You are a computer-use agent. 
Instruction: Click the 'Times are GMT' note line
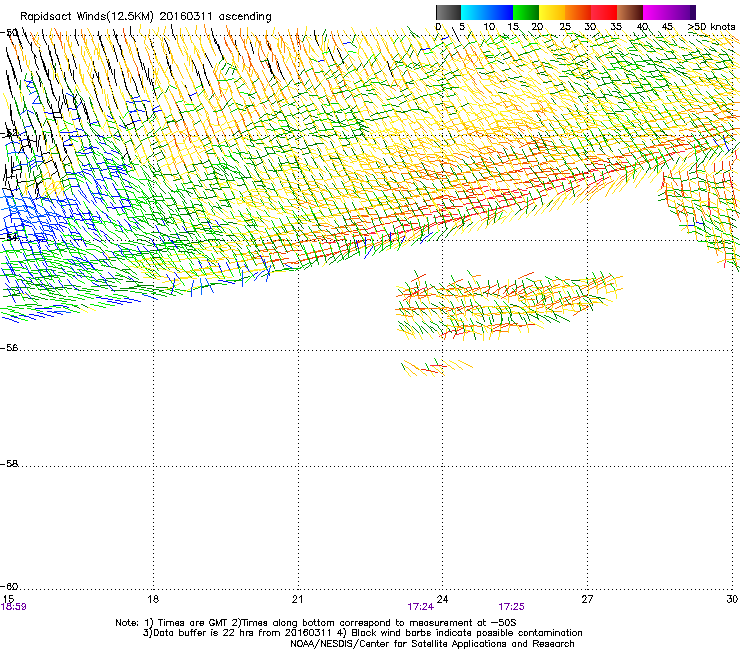pos(316,623)
